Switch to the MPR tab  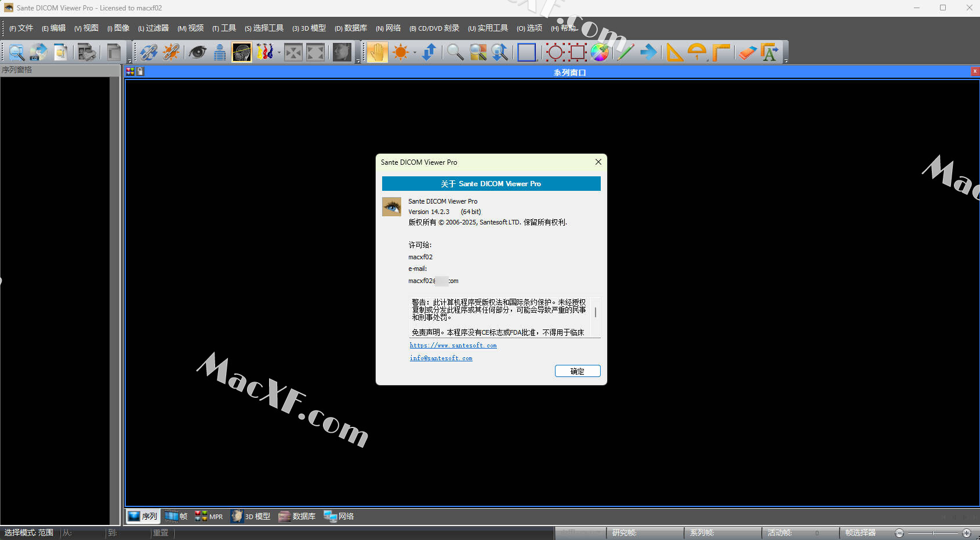pyautogui.click(x=209, y=516)
